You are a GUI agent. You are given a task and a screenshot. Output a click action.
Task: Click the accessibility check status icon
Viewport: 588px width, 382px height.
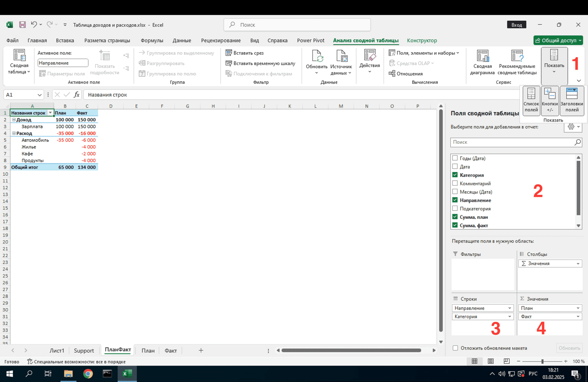30,362
